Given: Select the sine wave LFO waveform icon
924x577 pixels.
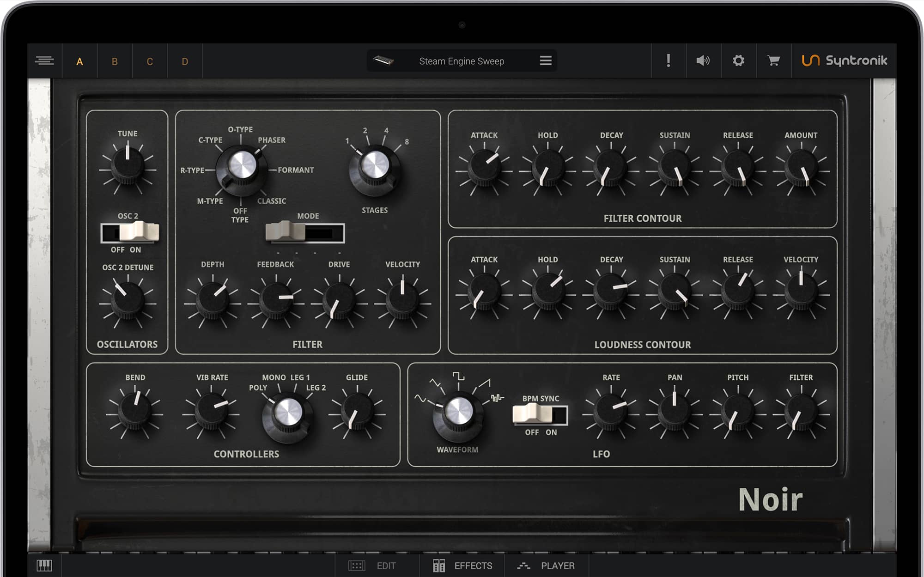Looking at the screenshot, I should pyautogui.click(x=420, y=398).
